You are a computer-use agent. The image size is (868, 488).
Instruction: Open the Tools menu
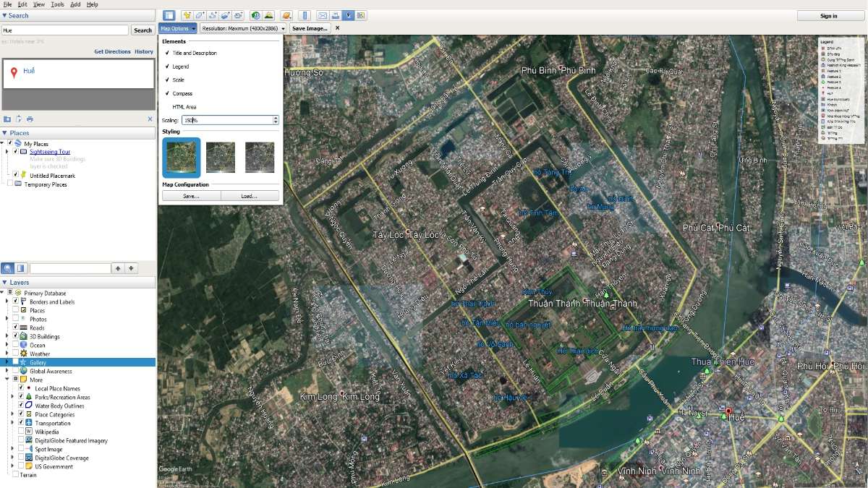[x=56, y=4]
